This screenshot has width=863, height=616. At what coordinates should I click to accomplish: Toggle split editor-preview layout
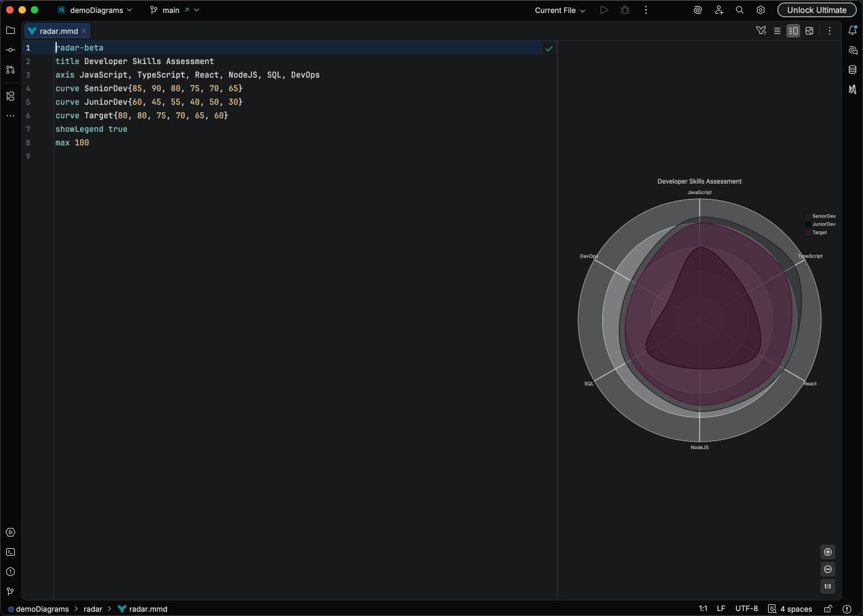coord(793,30)
